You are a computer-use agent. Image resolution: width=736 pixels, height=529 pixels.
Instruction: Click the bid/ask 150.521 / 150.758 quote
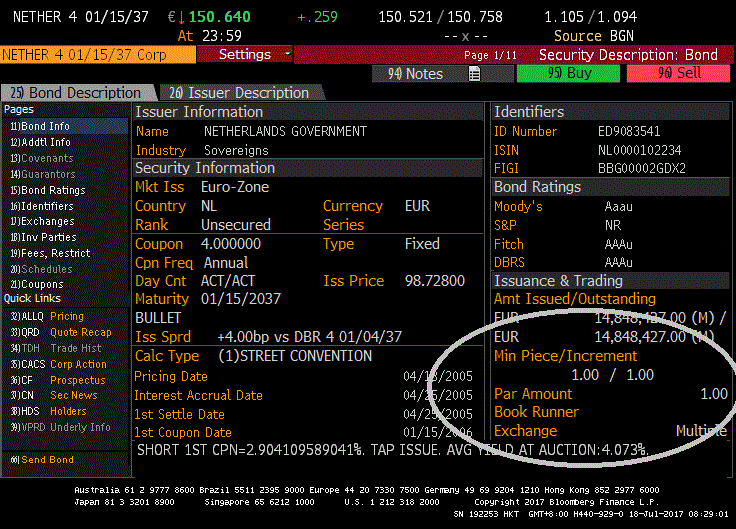tap(440, 17)
